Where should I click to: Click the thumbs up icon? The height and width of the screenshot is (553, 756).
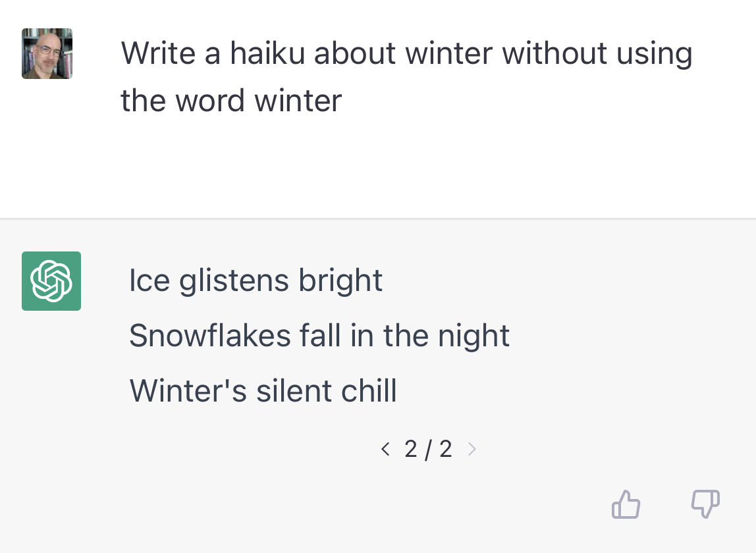tap(626, 505)
